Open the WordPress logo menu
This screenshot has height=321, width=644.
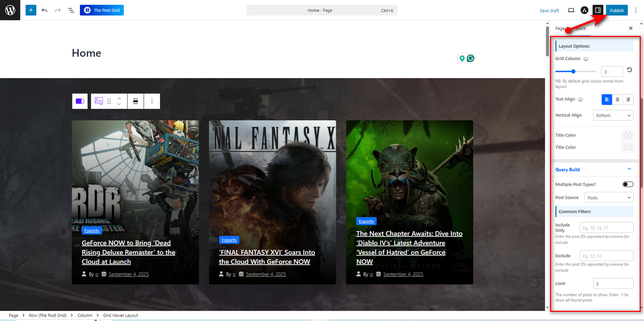click(x=10, y=10)
